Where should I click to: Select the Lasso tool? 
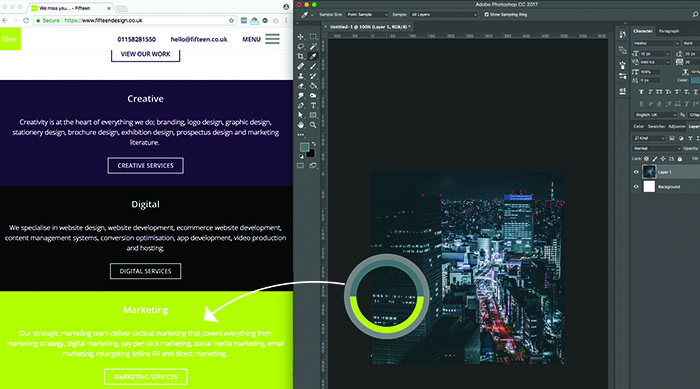[301, 46]
